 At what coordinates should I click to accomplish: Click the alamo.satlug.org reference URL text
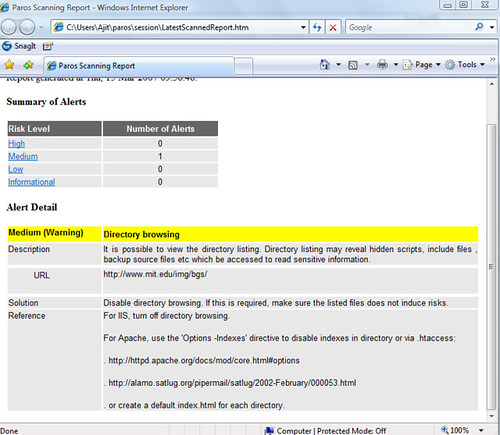click(x=232, y=383)
